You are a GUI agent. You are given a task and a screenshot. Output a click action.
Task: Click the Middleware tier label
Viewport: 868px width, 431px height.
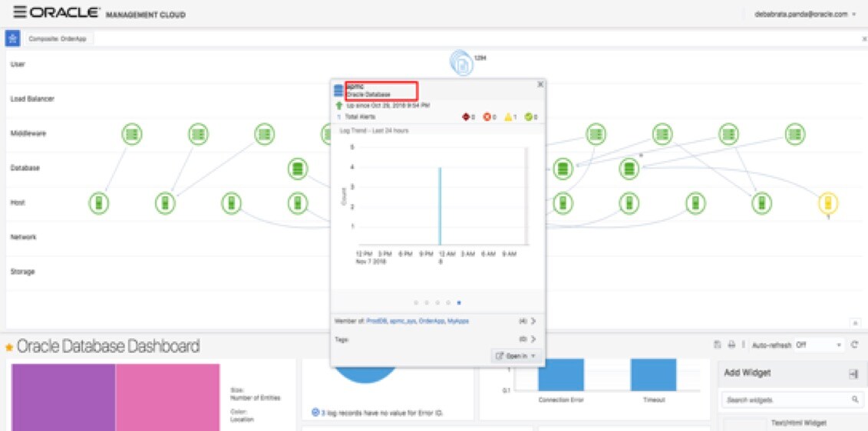28,134
